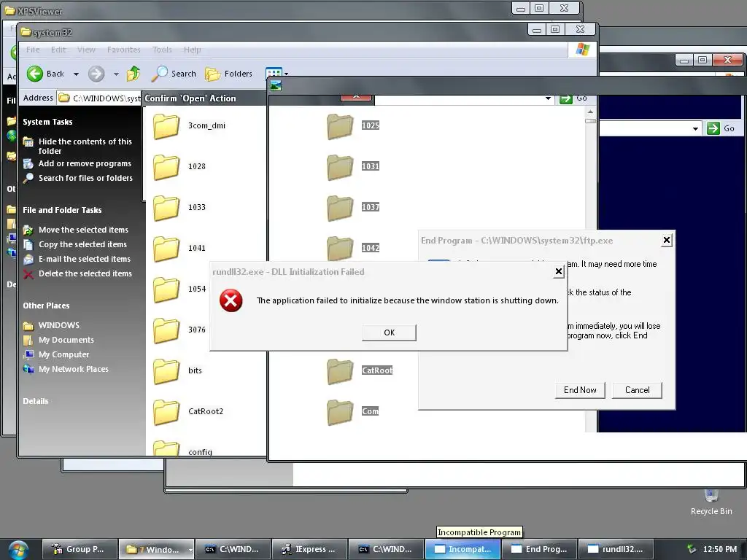Switch to IExpress taskbar button
Viewport: 747px width, 560px height.
[309, 549]
